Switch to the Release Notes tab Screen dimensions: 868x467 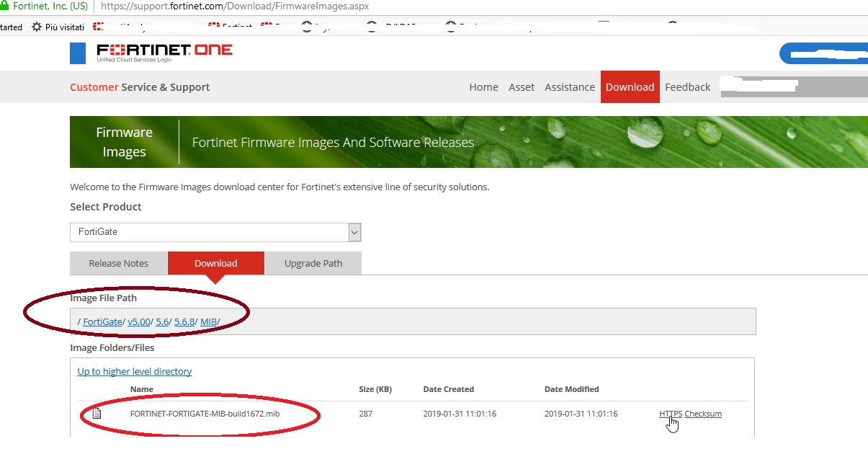click(x=118, y=263)
